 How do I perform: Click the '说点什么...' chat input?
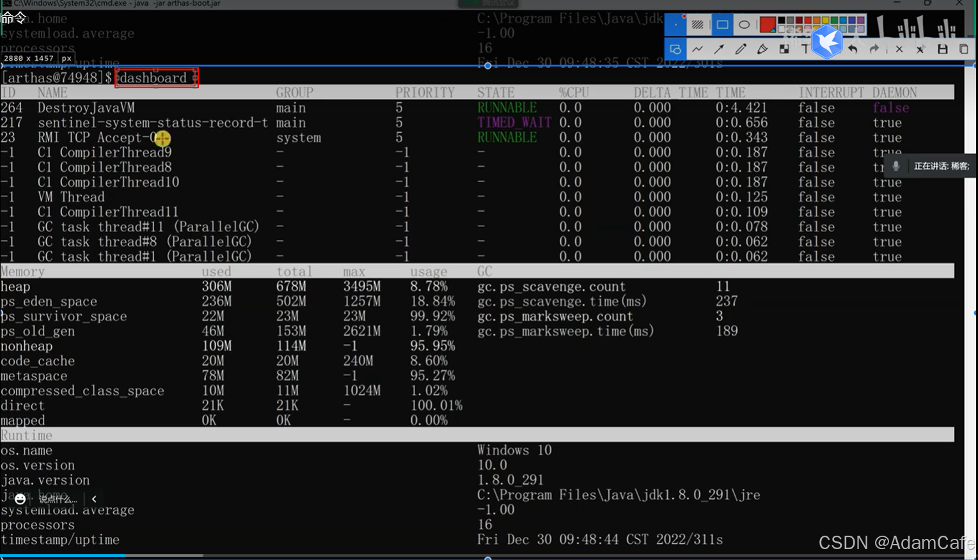58,499
